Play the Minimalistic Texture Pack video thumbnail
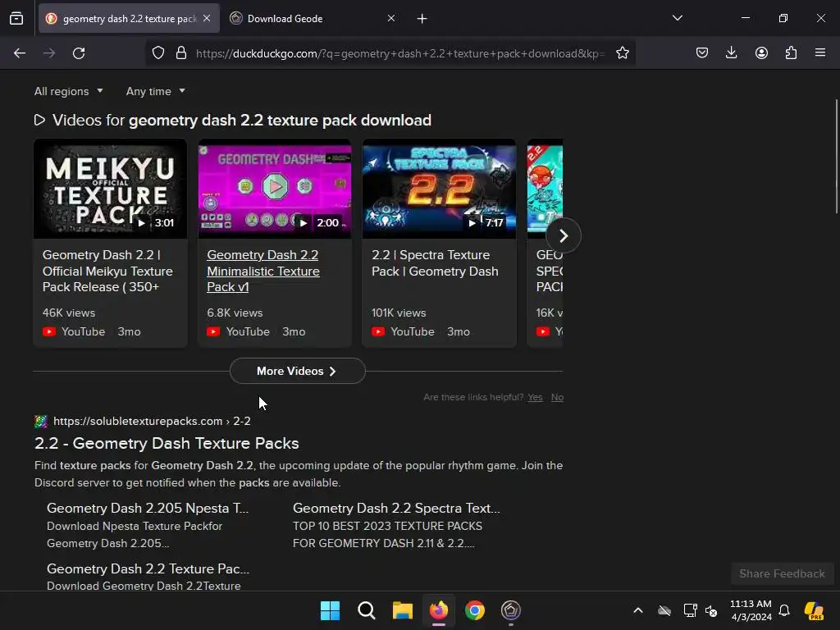The height and width of the screenshot is (630, 840). coord(275,189)
